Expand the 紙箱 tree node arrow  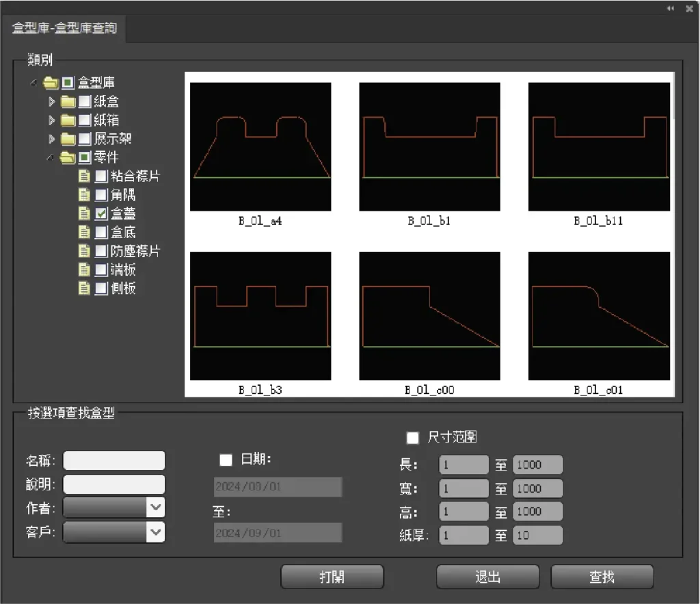51,120
